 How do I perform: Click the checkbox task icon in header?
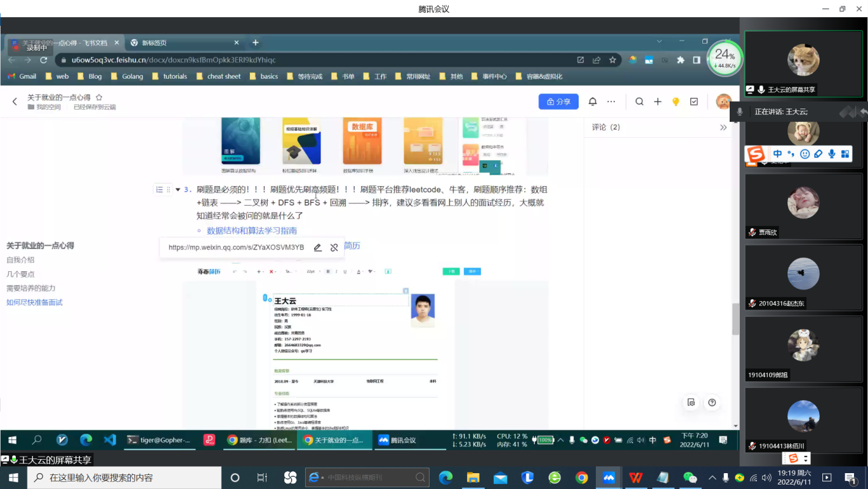tap(694, 102)
